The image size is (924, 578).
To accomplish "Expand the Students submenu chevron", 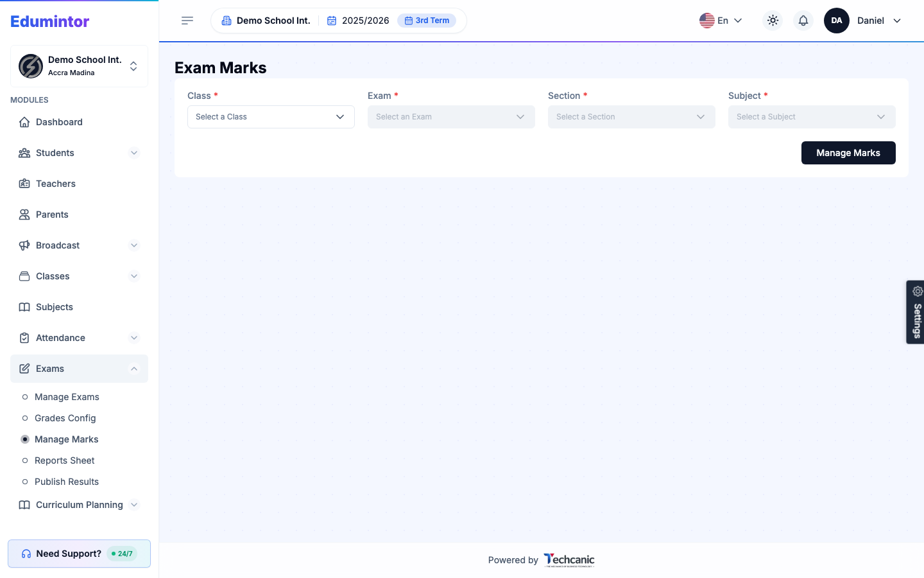I will tap(134, 153).
